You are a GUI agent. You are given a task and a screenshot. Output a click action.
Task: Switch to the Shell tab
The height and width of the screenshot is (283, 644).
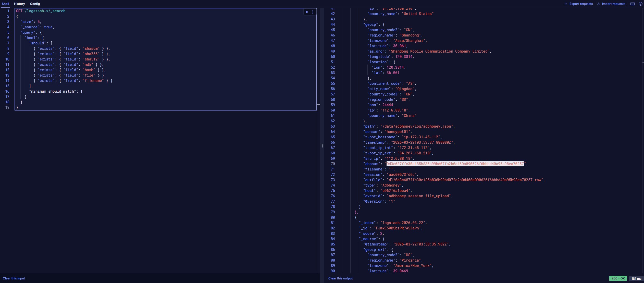click(5, 4)
